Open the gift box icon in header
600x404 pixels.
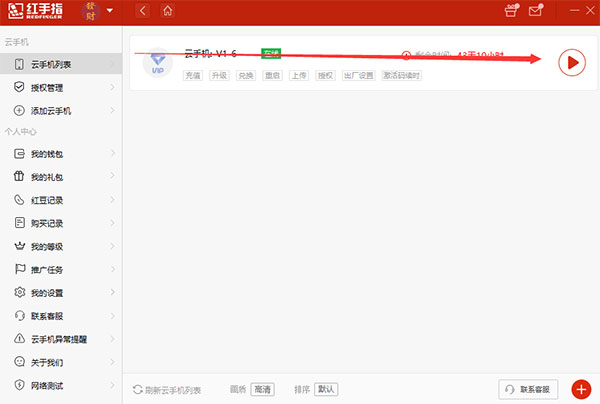coord(512,10)
